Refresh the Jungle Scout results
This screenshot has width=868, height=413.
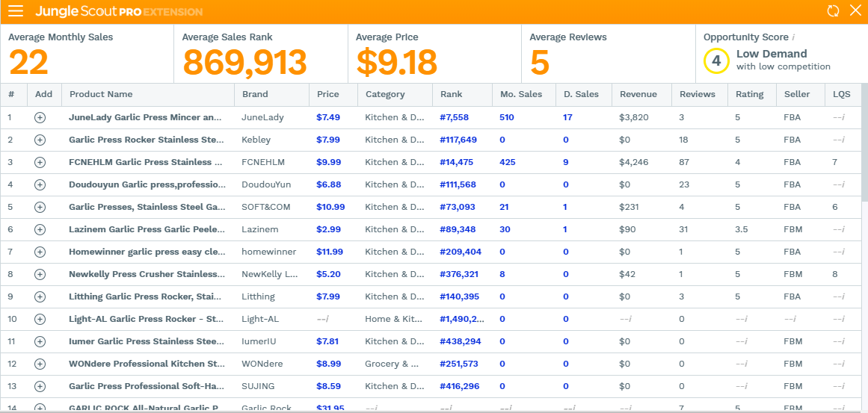(833, 11)
